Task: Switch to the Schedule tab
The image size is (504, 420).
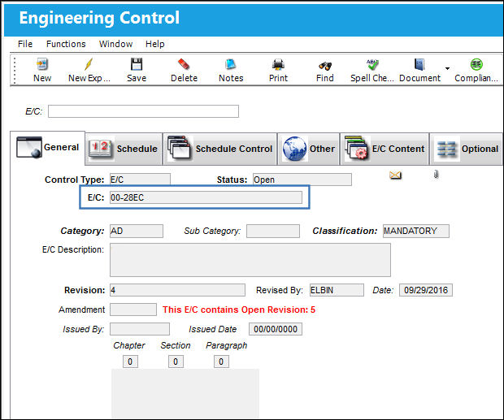Action: pos(124,149)
